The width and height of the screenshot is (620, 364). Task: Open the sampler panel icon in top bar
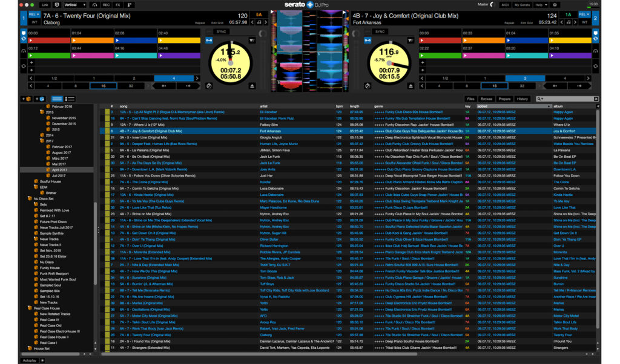pos(130,5)
